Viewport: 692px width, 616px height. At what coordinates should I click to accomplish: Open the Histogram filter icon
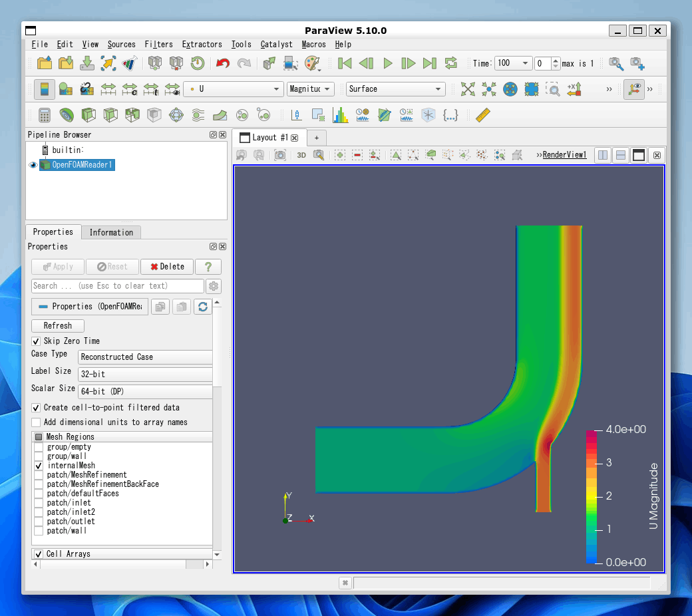(340, 115)
